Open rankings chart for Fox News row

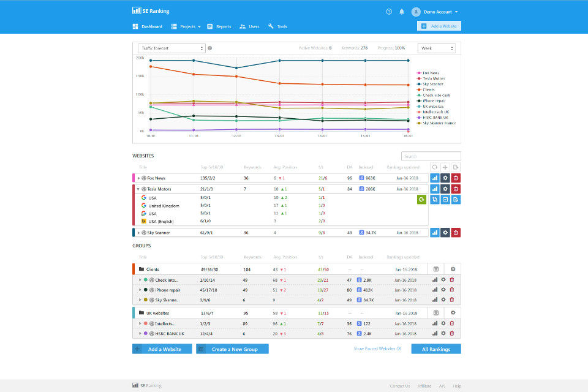pyautogui.click(x=435, y=178)
